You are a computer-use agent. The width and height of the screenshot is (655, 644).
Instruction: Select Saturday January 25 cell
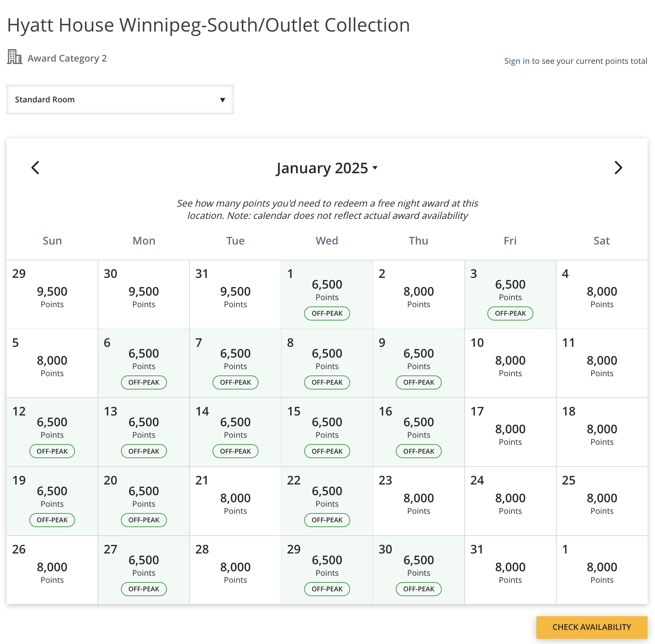point(602,501)
